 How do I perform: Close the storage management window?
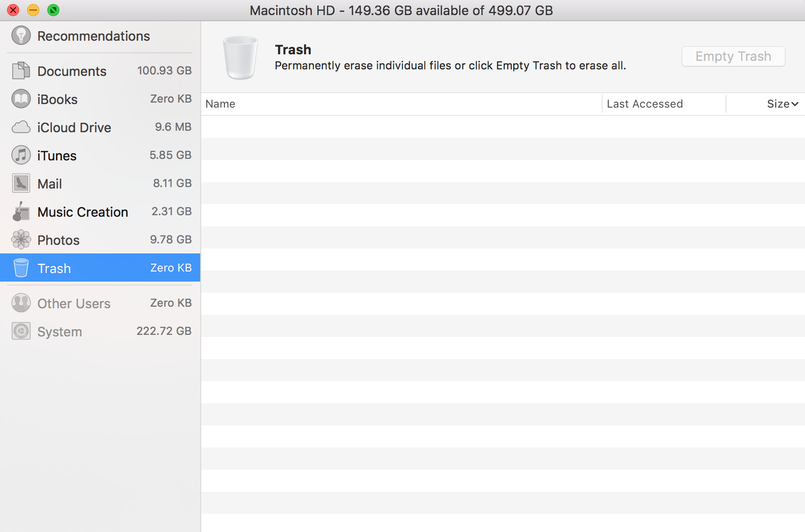click(x=13, y=10)
